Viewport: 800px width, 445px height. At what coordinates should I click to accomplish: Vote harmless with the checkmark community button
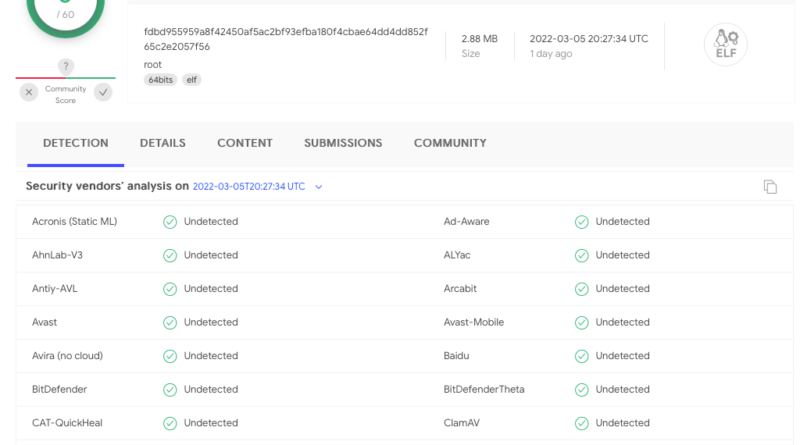[x=103, y=92]
